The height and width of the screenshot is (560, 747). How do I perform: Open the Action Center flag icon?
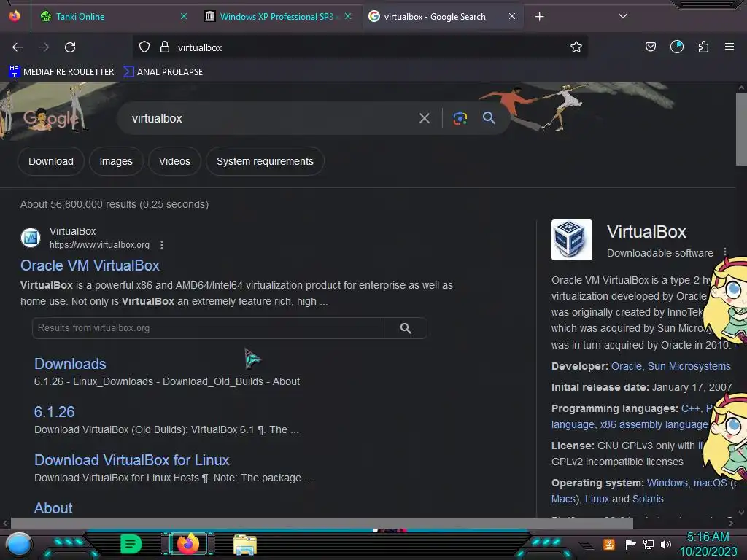point(630,544)
